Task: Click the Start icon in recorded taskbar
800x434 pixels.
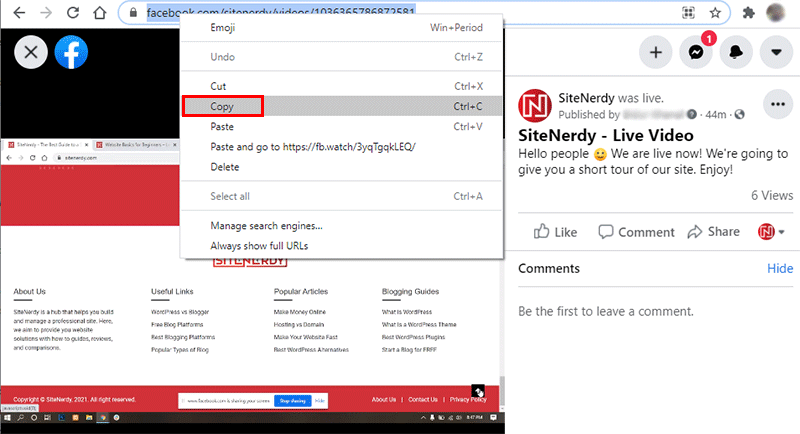Action: pos(7,418)
